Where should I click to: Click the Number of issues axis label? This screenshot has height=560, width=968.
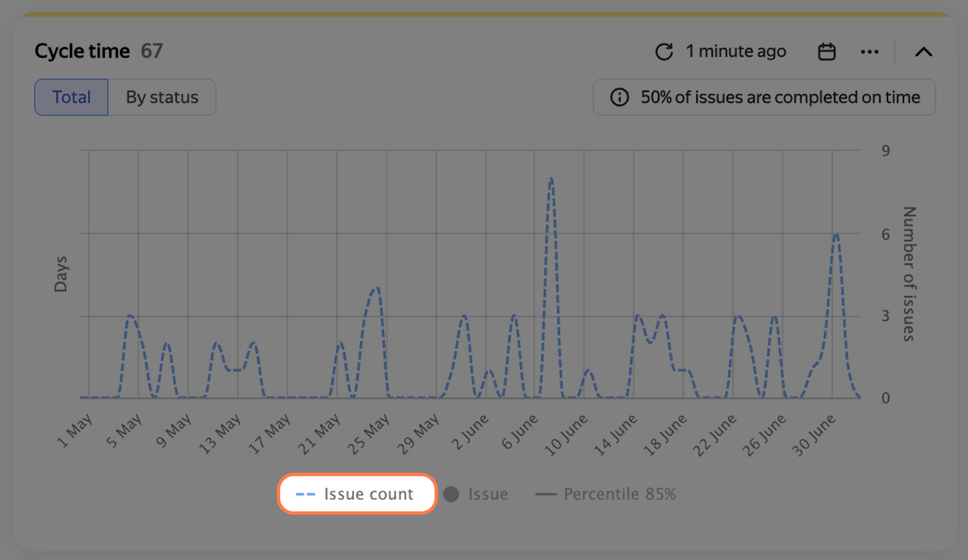coord(909,274)
